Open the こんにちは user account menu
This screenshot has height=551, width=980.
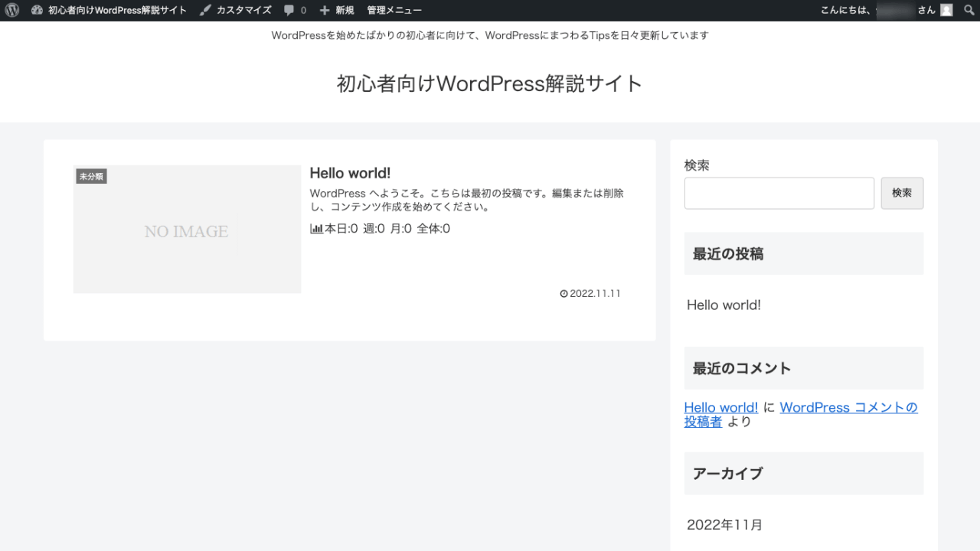[886, 10]
